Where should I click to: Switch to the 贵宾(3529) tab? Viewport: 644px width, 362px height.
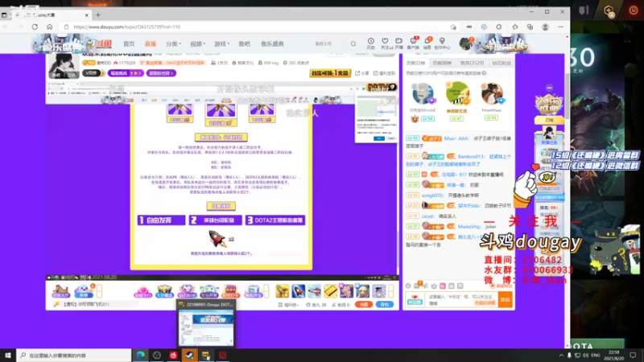pyautogui.click(x=472, y=63)
